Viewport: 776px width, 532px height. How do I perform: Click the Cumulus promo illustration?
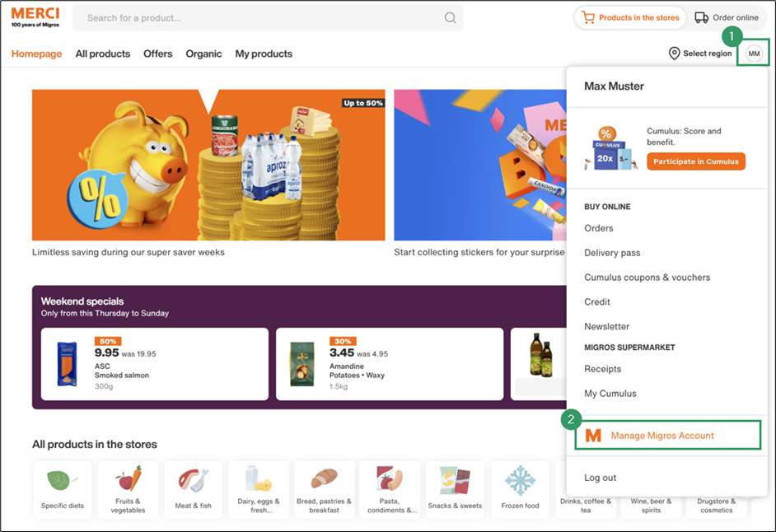pyautogui.click(x=610, y=148)
